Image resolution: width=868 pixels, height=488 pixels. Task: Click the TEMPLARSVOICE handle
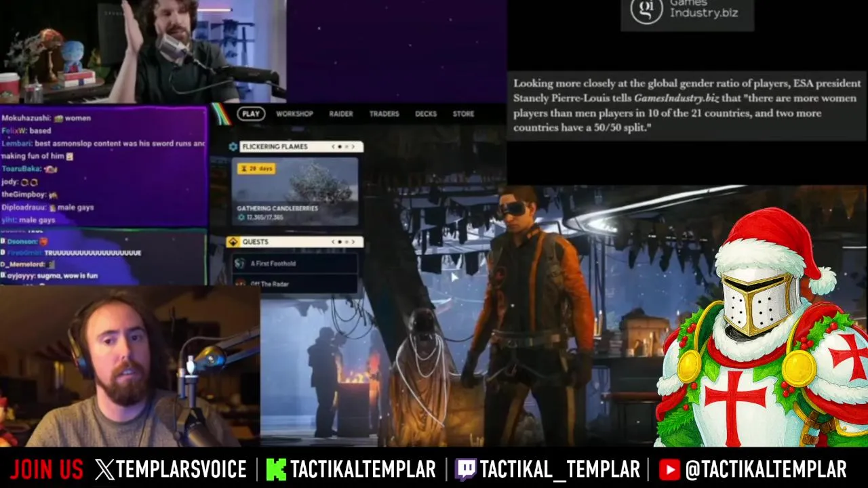tap(181, 470)
